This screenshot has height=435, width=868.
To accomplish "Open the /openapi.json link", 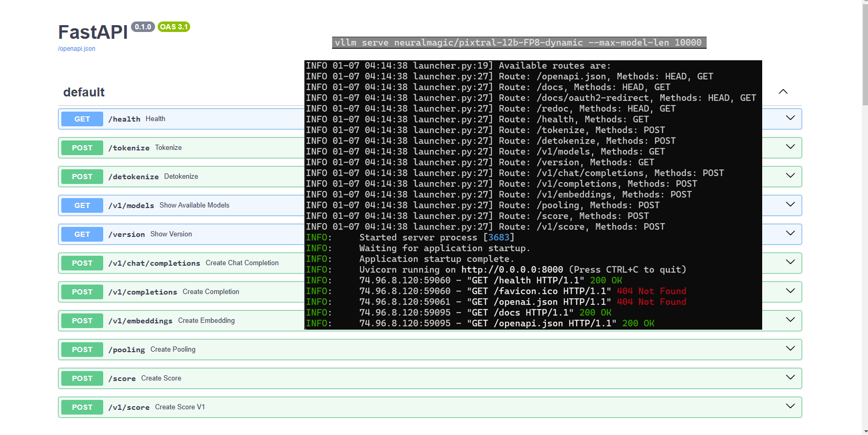I will click(x=76, y=49).
